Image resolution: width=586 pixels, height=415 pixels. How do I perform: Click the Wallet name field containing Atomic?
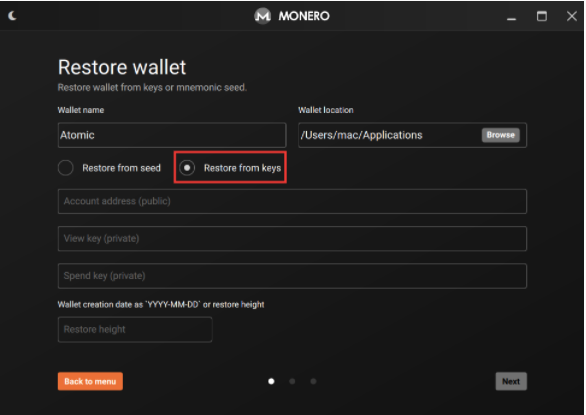point(172,135)
